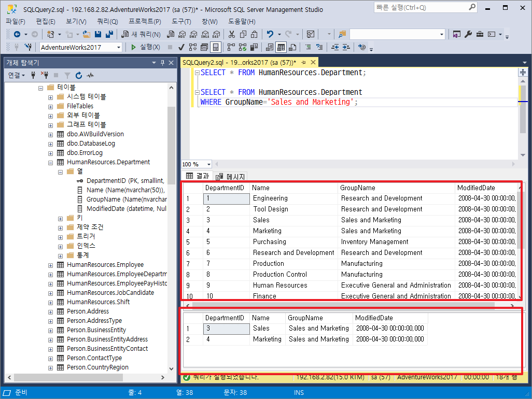Expand the 인덱스 folder node
This screenshot has width=532, height=399.
click(x=60, y=247)
